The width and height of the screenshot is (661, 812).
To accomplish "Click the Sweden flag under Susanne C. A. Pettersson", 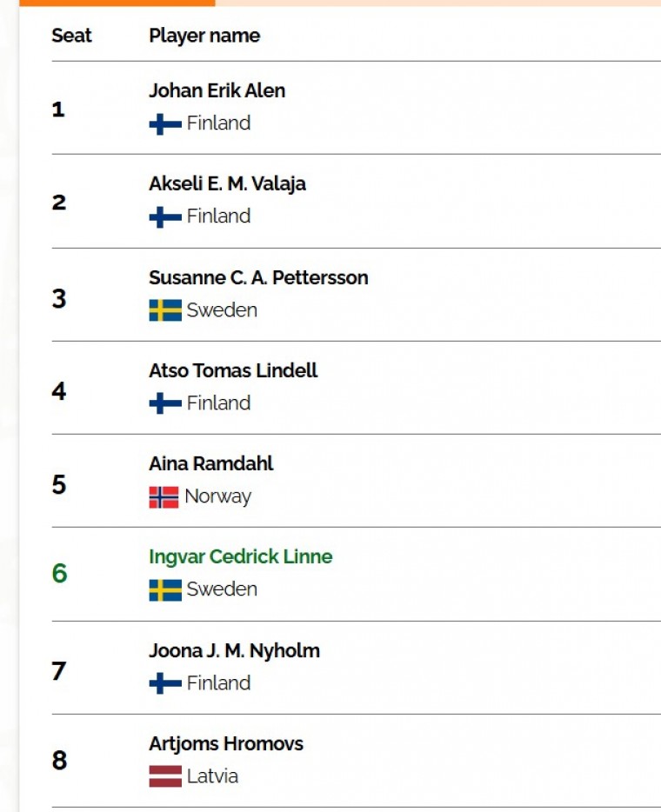I will pos(164,310).
